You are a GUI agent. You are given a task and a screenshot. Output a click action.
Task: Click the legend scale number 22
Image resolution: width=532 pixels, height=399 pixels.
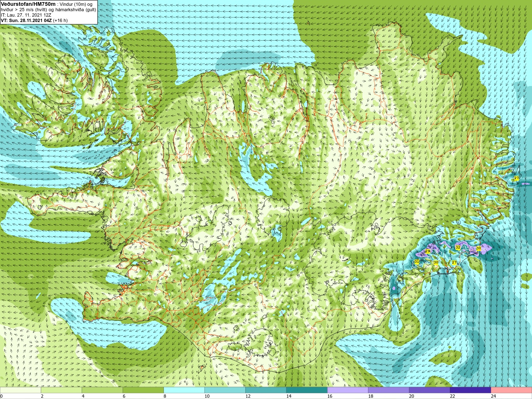tap(453, 396)
